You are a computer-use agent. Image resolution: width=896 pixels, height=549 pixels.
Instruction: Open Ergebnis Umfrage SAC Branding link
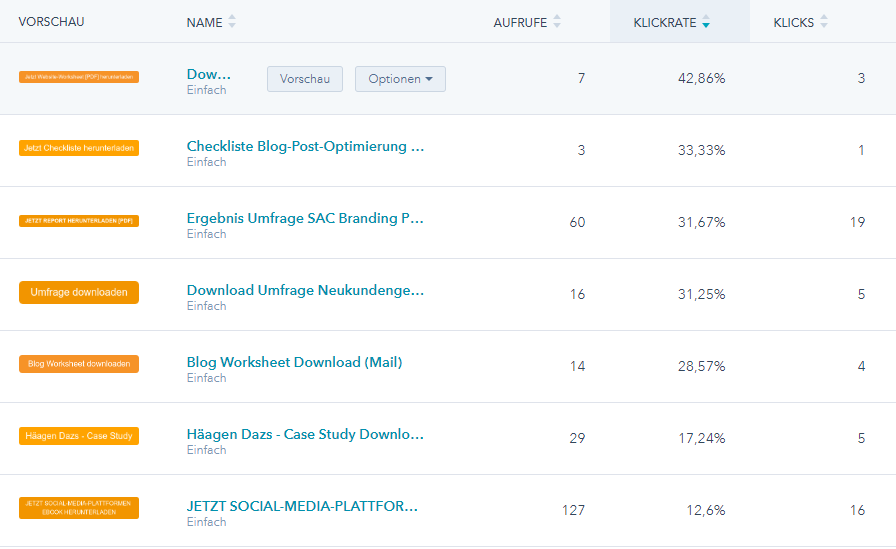point(305,219)
